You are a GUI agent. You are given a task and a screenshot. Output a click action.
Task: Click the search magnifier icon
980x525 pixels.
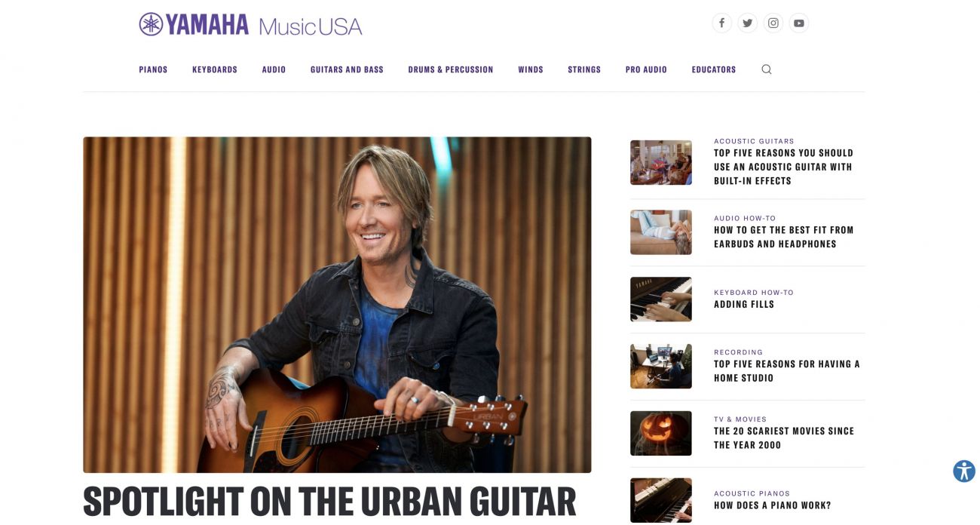click(767, 69)
